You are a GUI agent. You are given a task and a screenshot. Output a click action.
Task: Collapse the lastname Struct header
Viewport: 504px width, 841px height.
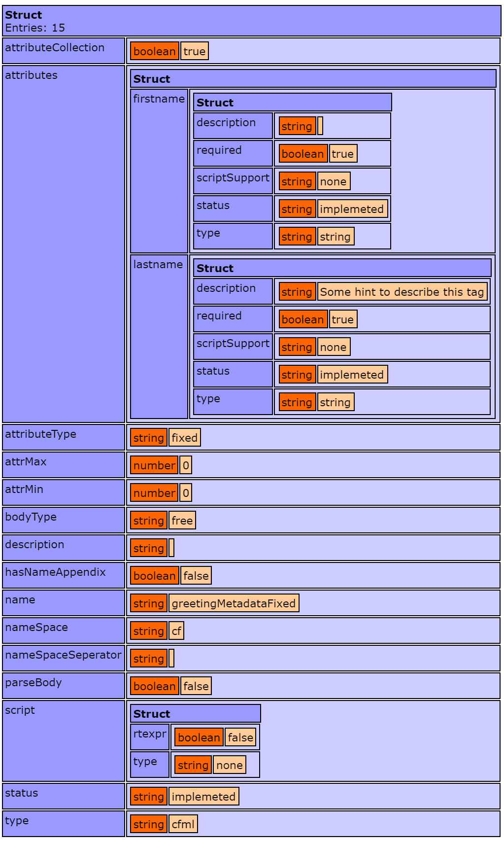pos(342,268)
